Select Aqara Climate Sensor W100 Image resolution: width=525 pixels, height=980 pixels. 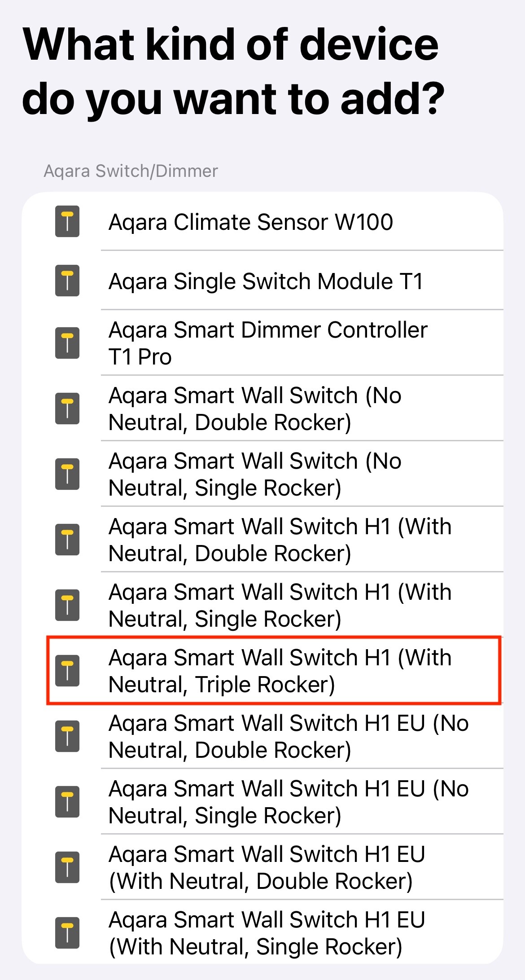click(x=262, y=221)
